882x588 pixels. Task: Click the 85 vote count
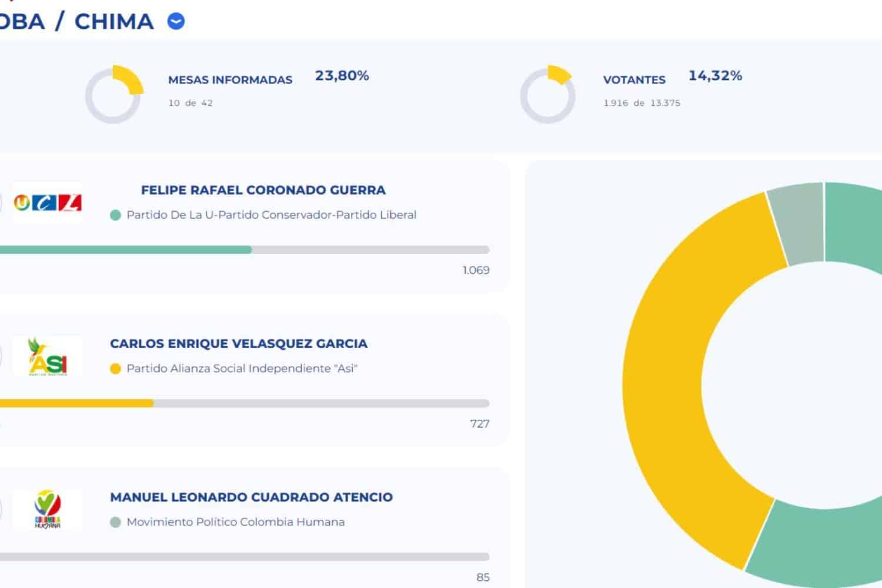483,577
